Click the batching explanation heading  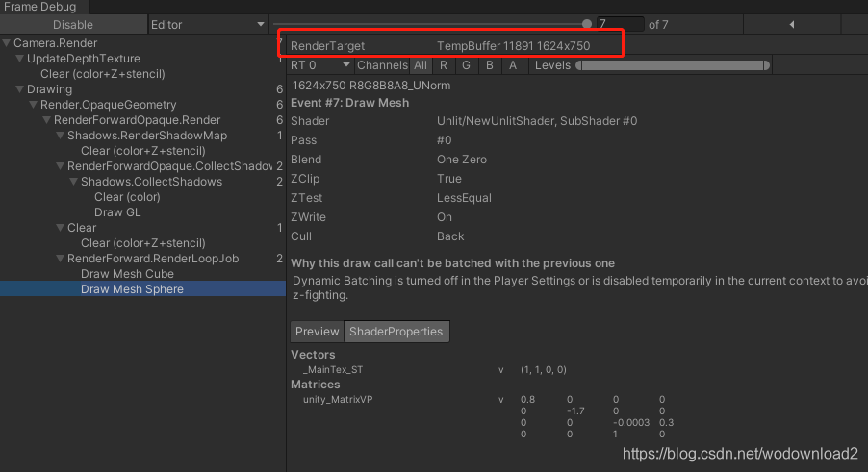click(453, 263)
